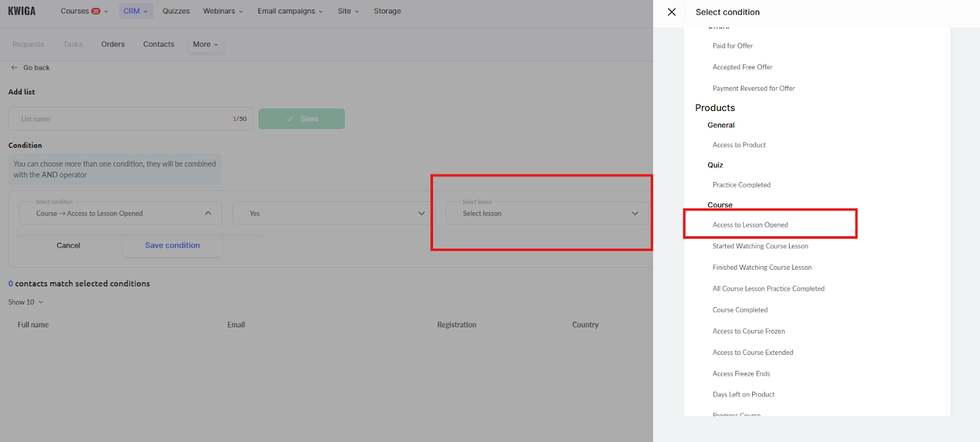Open the Email campaigns menu
The width and height of the screenshot is (980, 442).
pyautogui.click(x=290, y=11)
